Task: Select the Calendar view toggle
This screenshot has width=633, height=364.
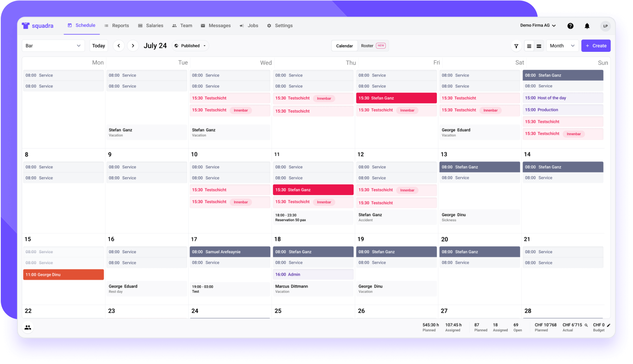Action: (x=344, y=46)
